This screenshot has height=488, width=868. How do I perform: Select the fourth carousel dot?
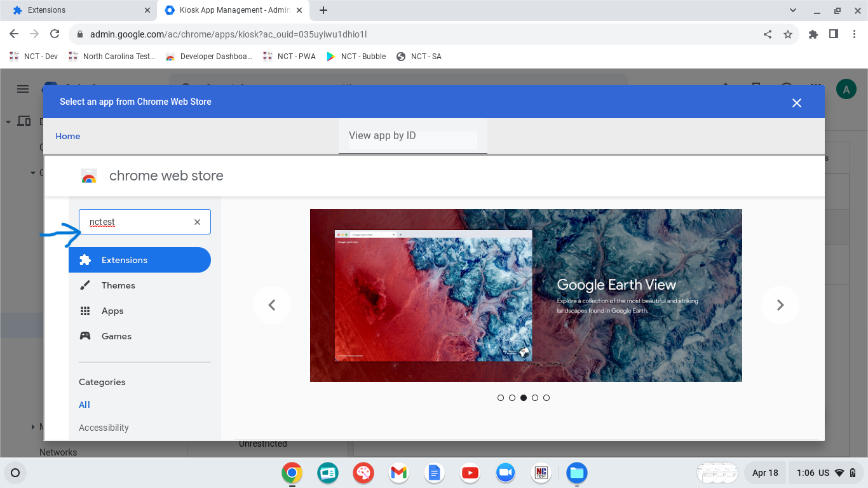point(535,398)
